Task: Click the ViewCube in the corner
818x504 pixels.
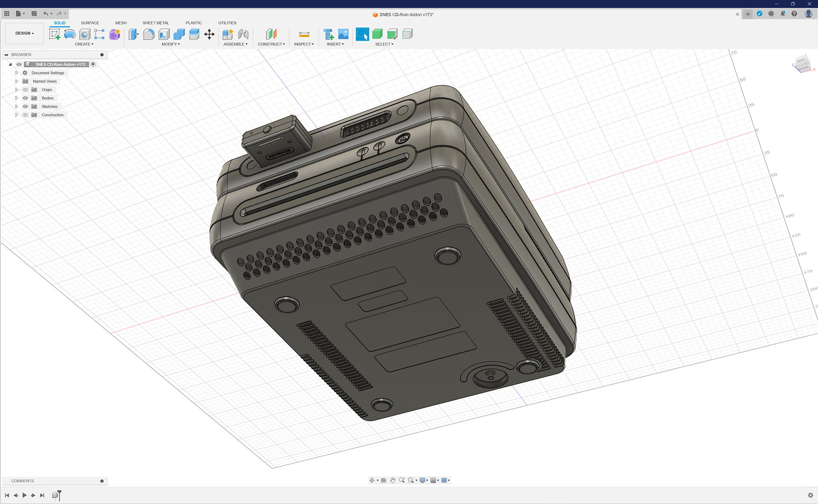Action: point(803,64)
